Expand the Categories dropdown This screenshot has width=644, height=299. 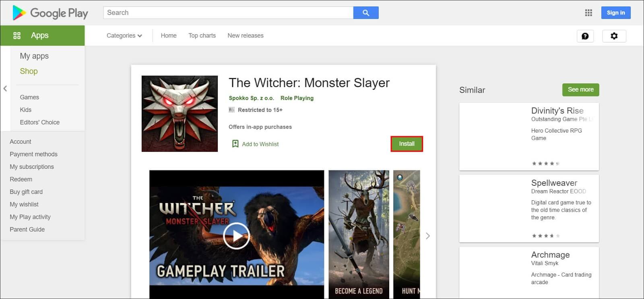coord(124,35)
